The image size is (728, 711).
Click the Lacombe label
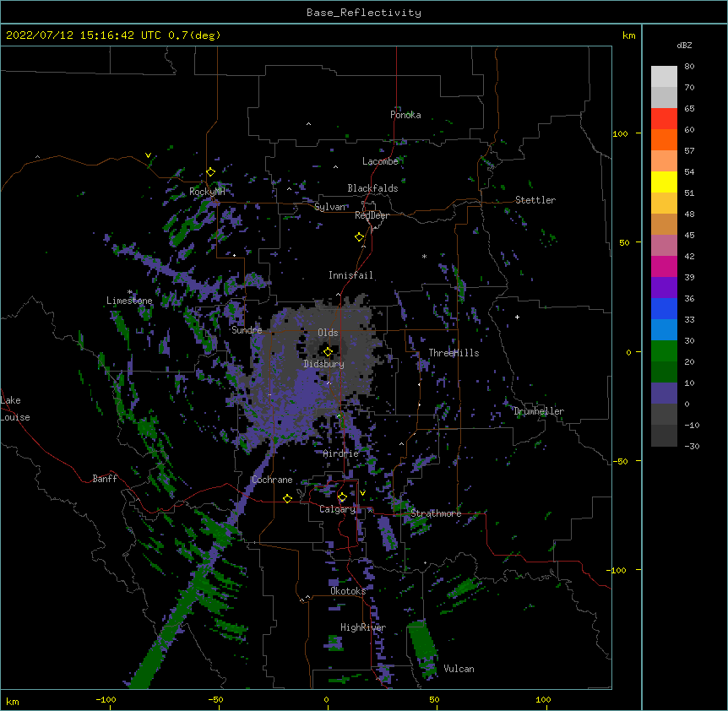click(x=380, y=161)
